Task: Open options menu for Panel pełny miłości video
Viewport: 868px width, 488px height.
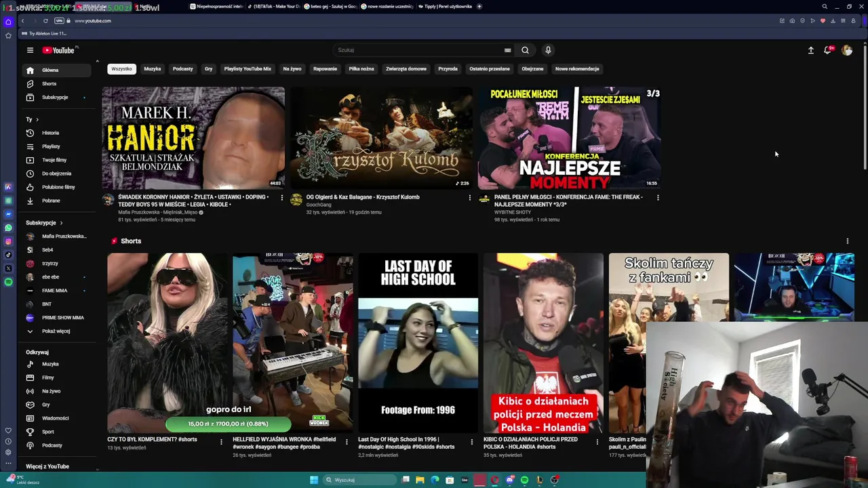Action: click(x=657, y=197)
